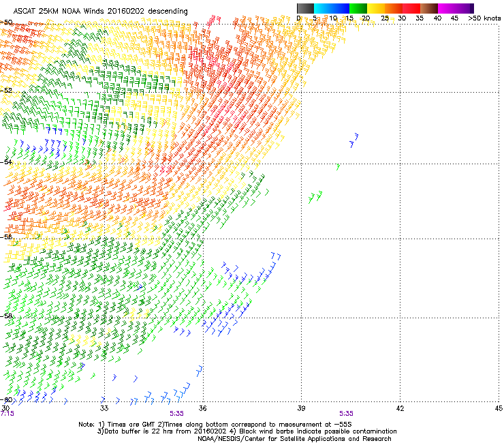Click the purple '7:15' time label
Image resolution: width=504 pixels, height=443 pixels.
pyautogui.click(x=7, y=414)
